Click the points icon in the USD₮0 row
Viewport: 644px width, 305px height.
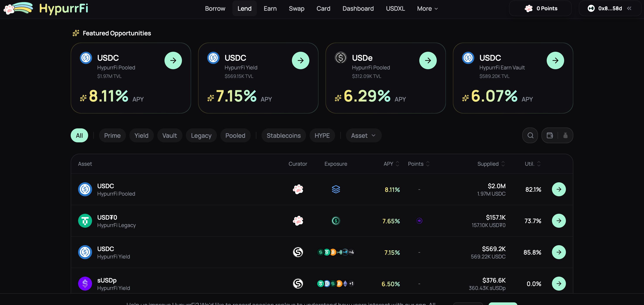(419, 221)
